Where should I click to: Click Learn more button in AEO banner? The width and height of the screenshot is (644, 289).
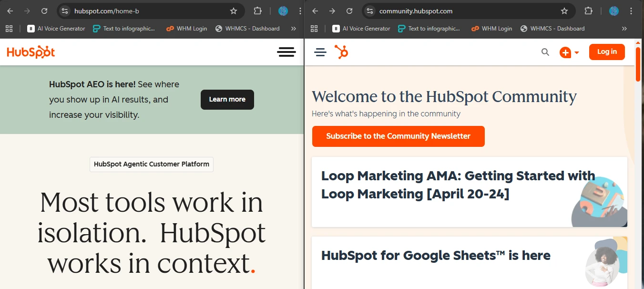click(227, 99)
